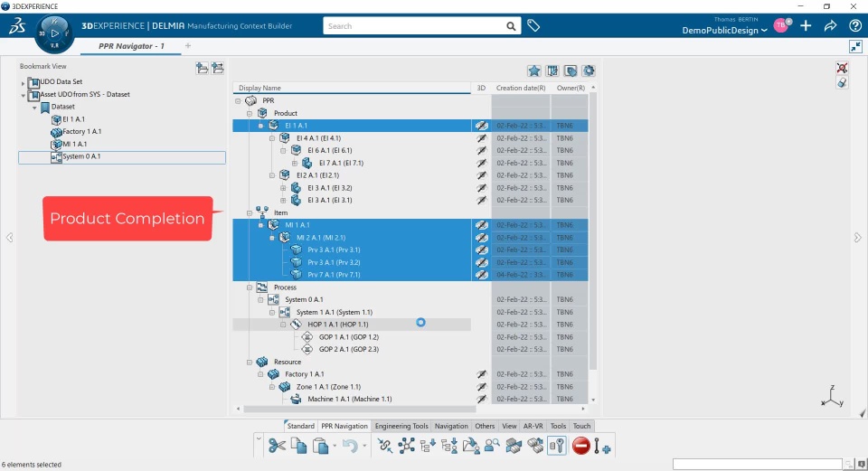Switch to AR-VR toolbar tab

point(533,426)
